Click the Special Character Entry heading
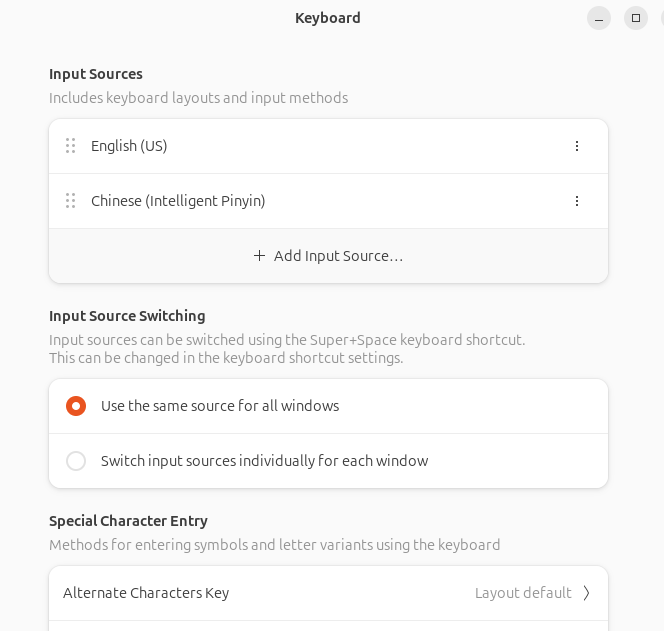Screen dimensions: 664x631 [128, 521]
